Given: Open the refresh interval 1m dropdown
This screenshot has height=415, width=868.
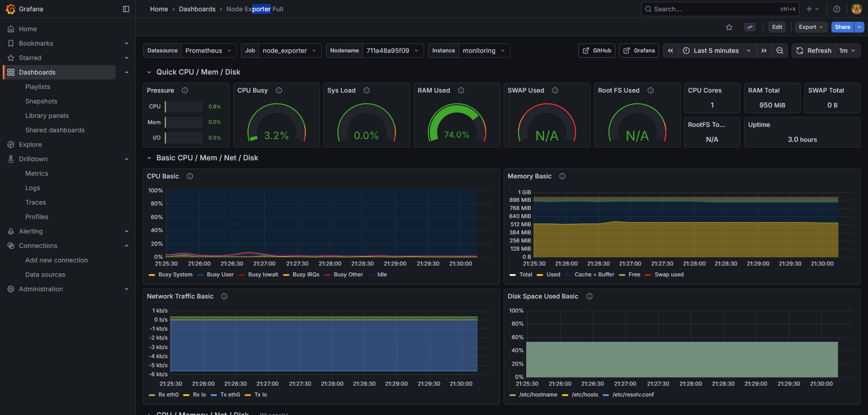Looking at the screenshot, I should pyautogui.click(x=848, y=50).
